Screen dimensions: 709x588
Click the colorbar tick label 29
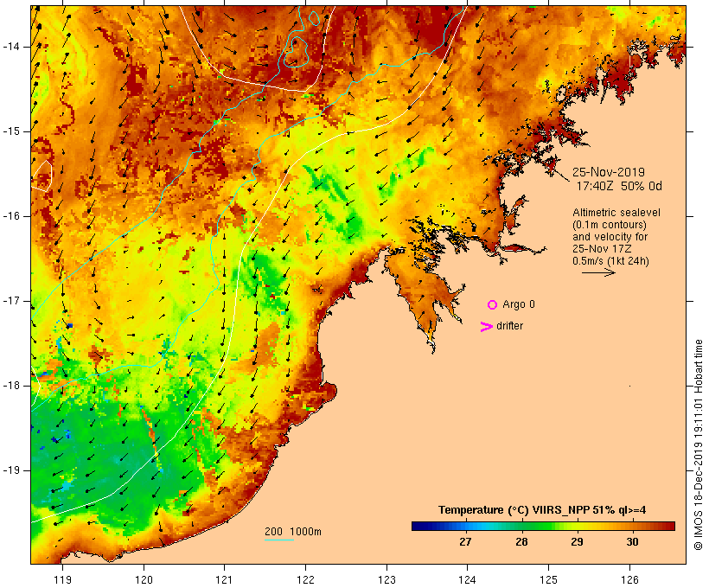click(x=577, y=541)
